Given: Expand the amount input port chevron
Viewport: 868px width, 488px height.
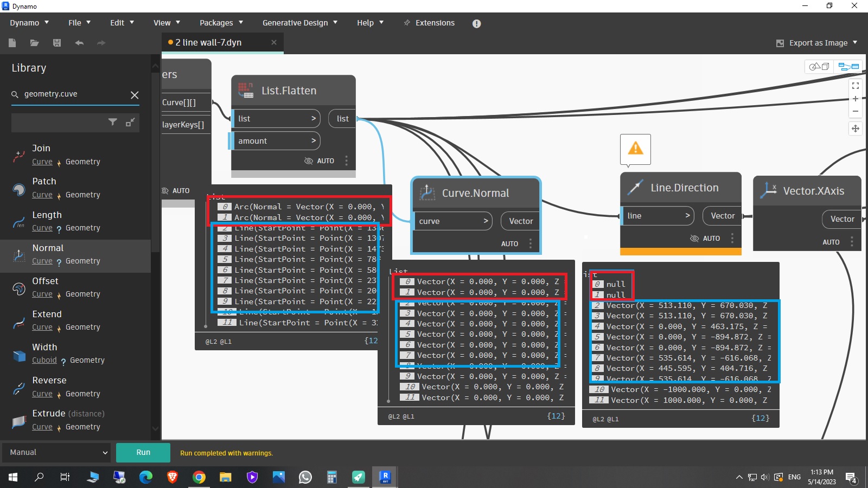Looking at the screenshot, I should (x=314, y=141).
